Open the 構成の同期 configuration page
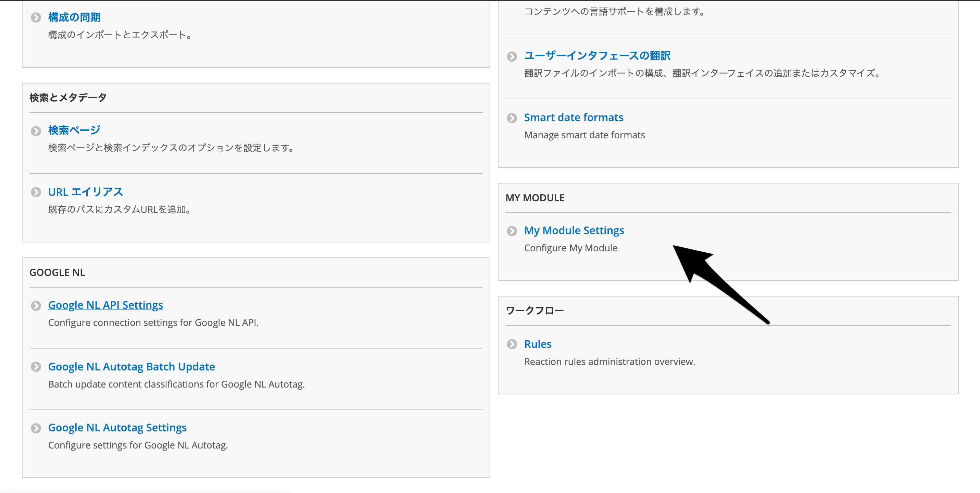980x493 pixels. click(x=74, y=17)
